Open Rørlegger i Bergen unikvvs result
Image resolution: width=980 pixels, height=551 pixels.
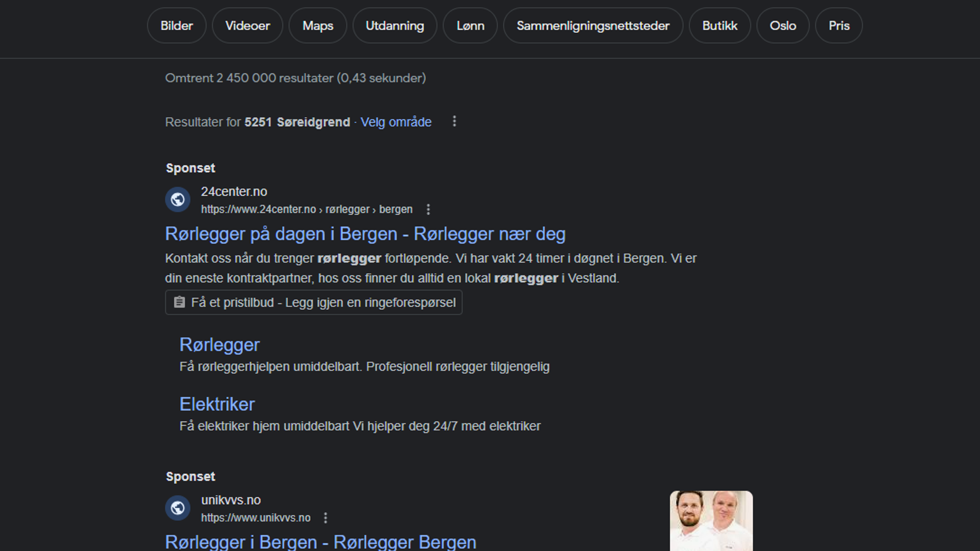pyautogui.click(x=320, y=542)
